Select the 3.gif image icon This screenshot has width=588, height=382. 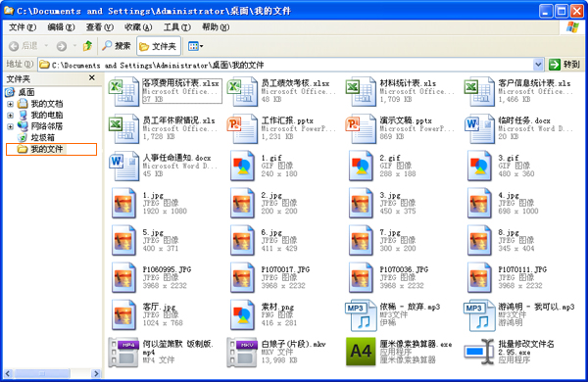(x=479, y=166)
